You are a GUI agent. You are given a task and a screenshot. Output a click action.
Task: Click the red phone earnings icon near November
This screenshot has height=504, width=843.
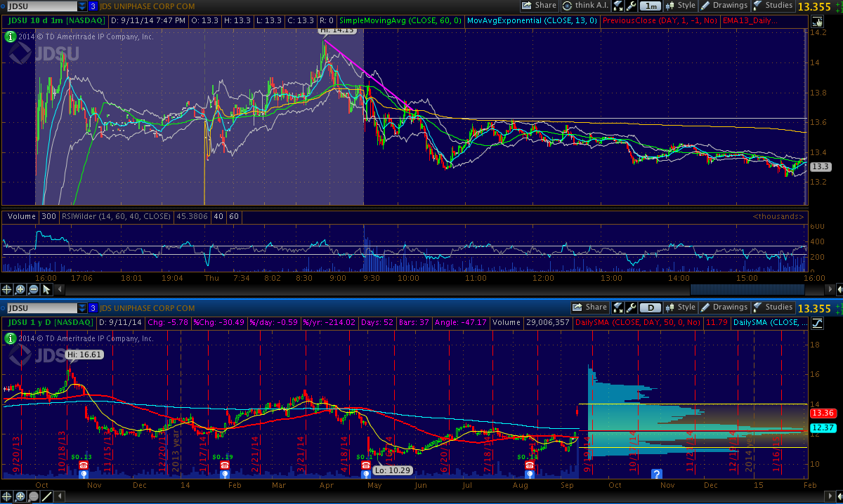click(84, 465)
